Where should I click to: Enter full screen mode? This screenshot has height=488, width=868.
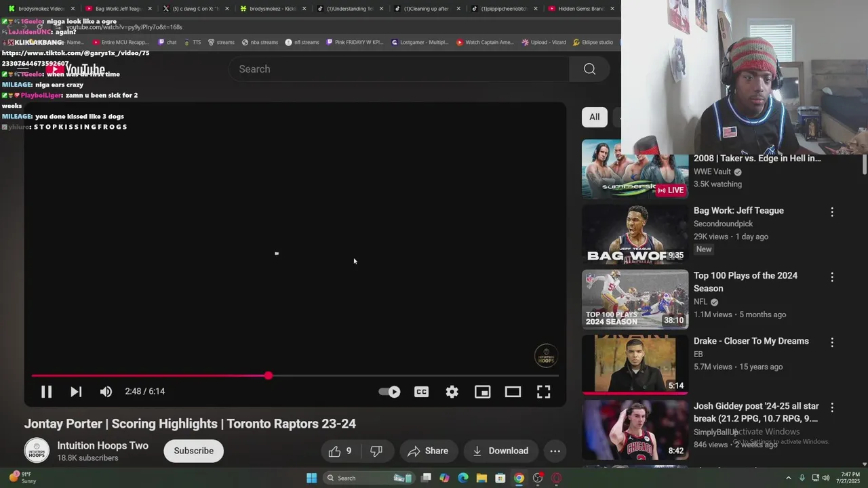click(x=543, y=392)
